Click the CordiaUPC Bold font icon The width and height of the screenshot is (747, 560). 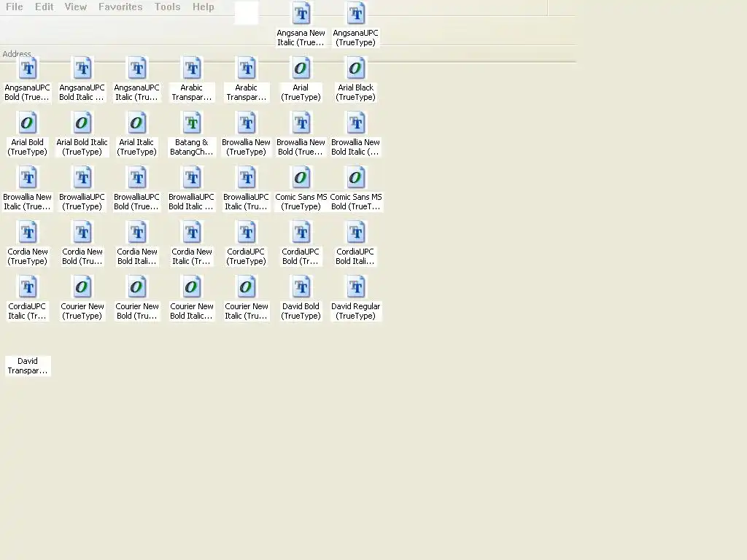(x=301, y=233)
